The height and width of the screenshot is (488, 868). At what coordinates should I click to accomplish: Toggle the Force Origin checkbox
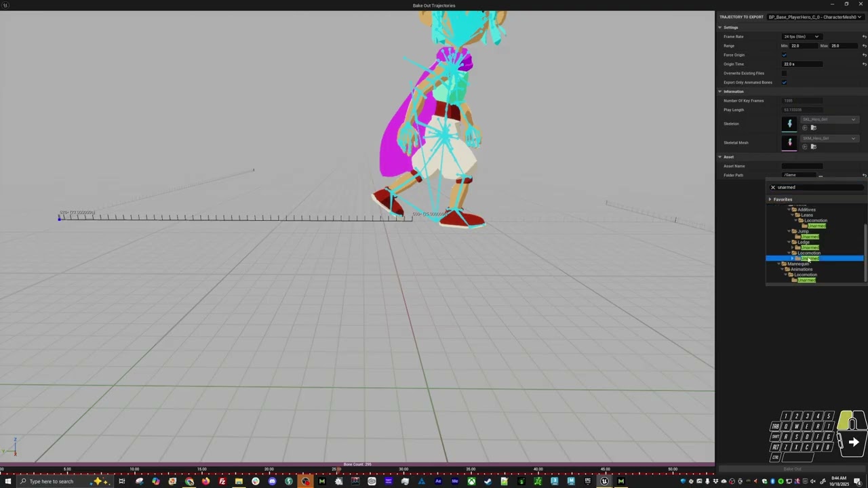pyautogui.click(x=785, y=55)
